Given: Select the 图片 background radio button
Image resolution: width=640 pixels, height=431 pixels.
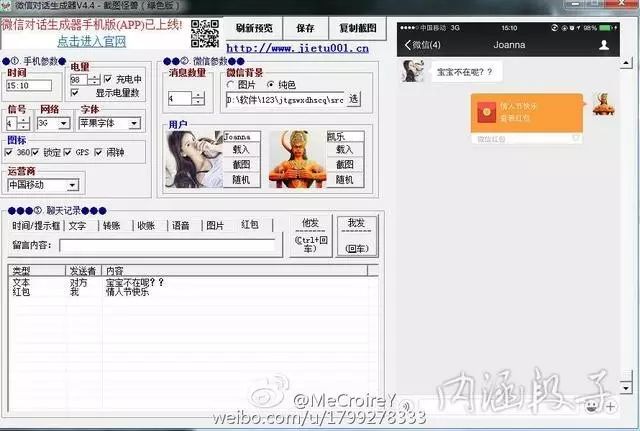Looking at the screenshot, I should [231, 85].
